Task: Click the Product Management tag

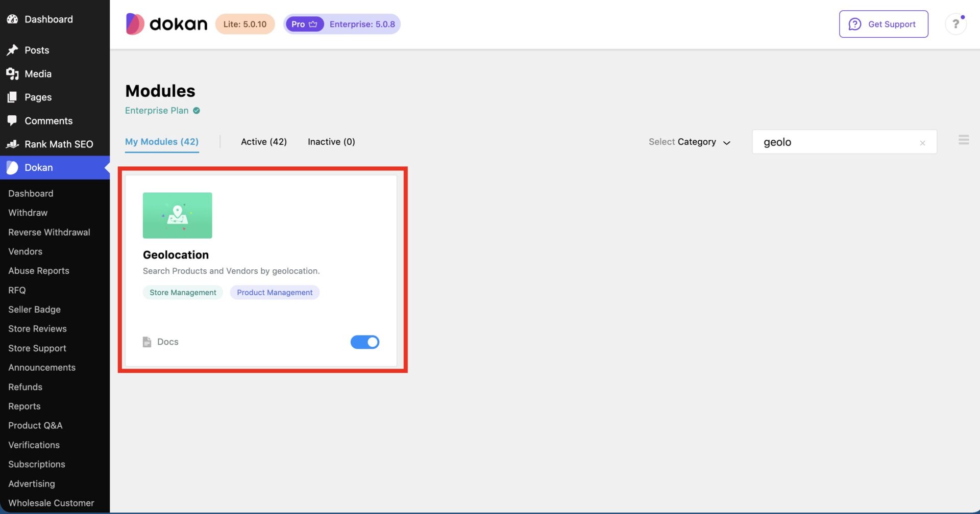Action: pyautogui.click(x=275, y=293)
